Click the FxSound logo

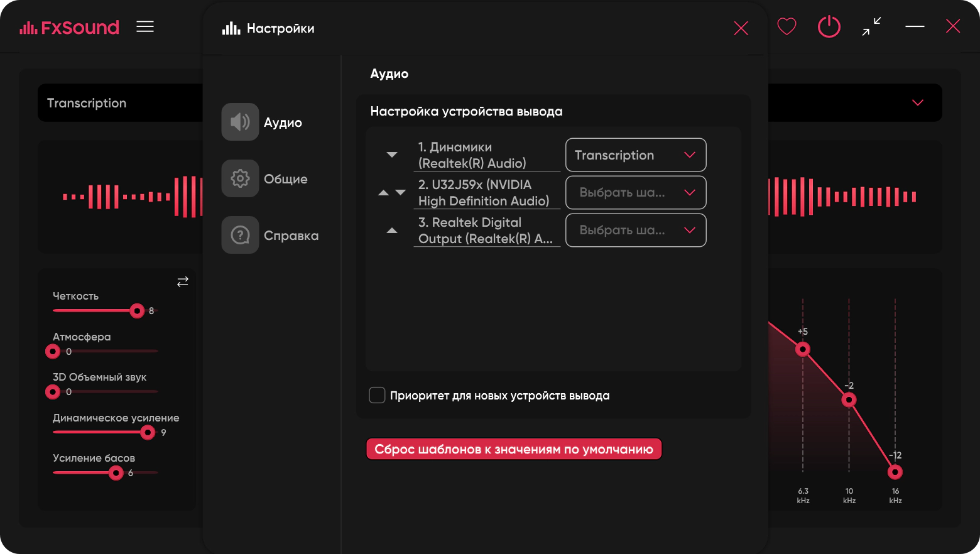[69, 27]
